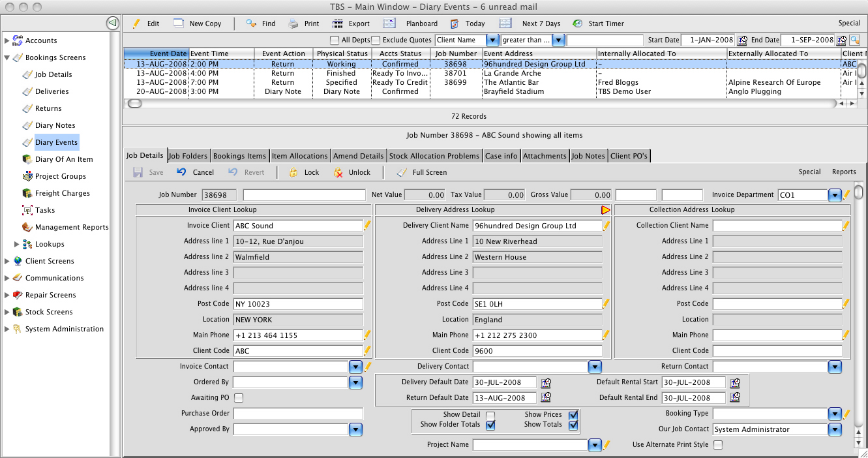Create a New Copy of the event
The image size is (868, 458).
tap(198, 23)
